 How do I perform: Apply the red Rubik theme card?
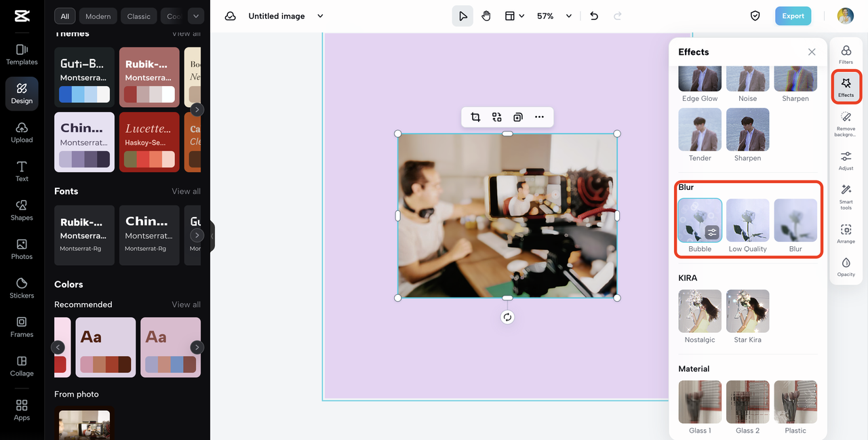tap(149, 77)
